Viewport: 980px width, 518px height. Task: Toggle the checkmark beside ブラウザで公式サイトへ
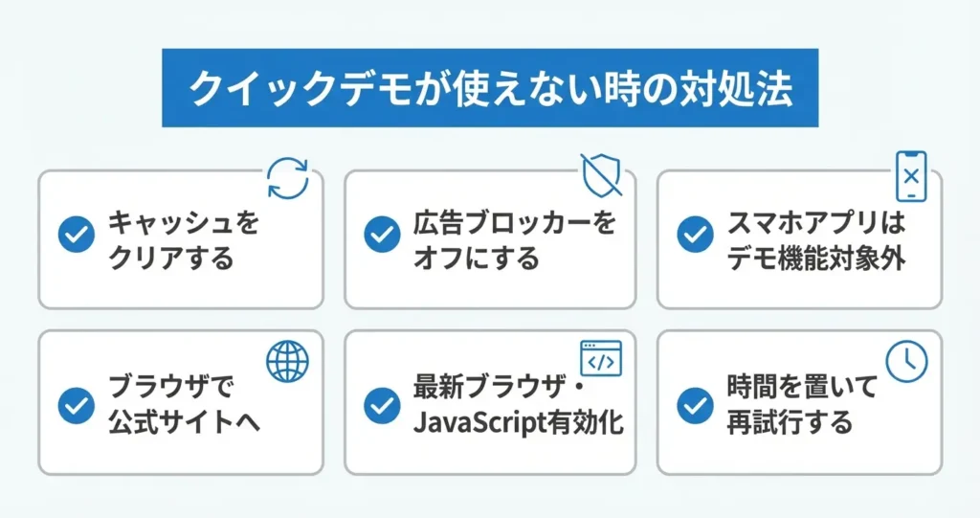77,405
